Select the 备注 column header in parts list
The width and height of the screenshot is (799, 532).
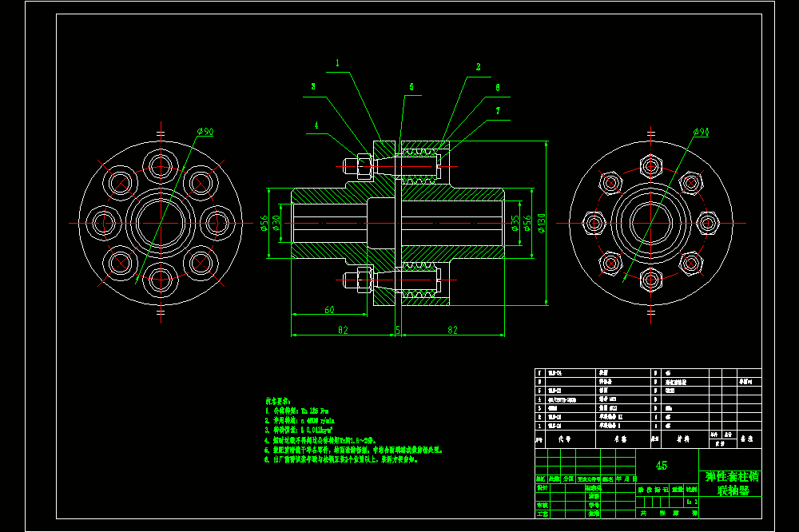(747, 439)
